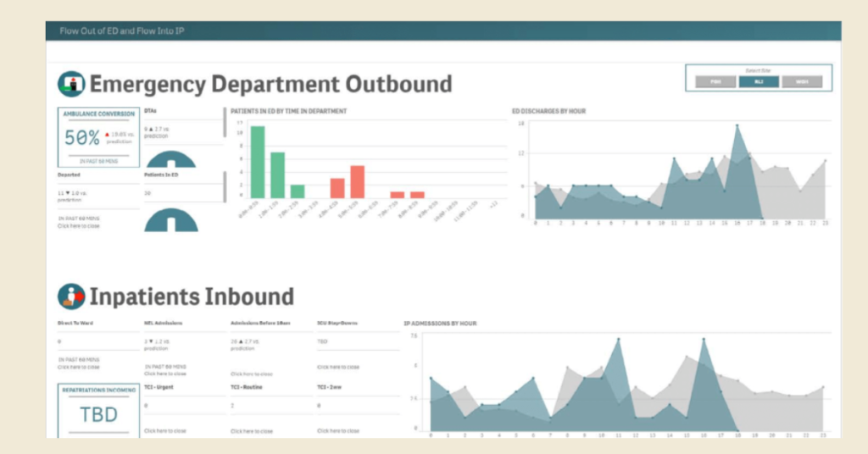Click 'Patients in ED by Time in Department' chart title

pos(288,111)
